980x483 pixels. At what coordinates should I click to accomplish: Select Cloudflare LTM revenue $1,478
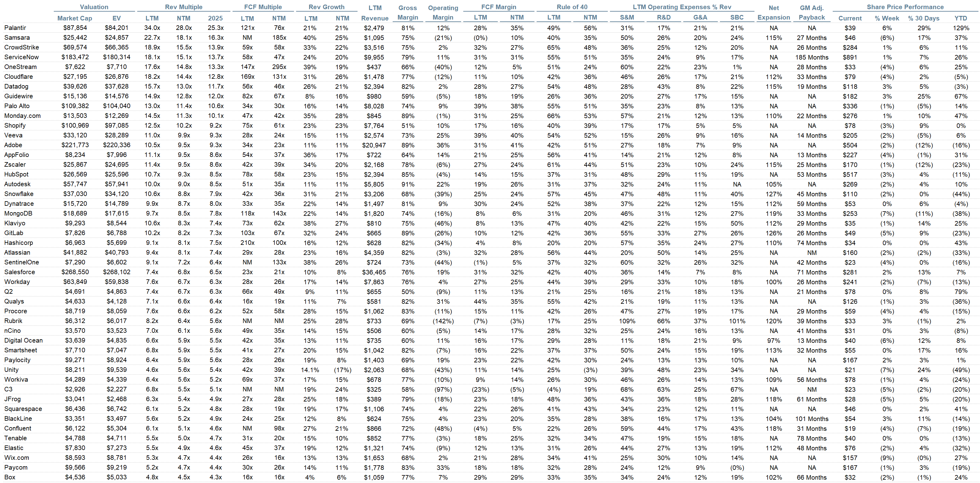pyautogui.click(x=374, y=77)
